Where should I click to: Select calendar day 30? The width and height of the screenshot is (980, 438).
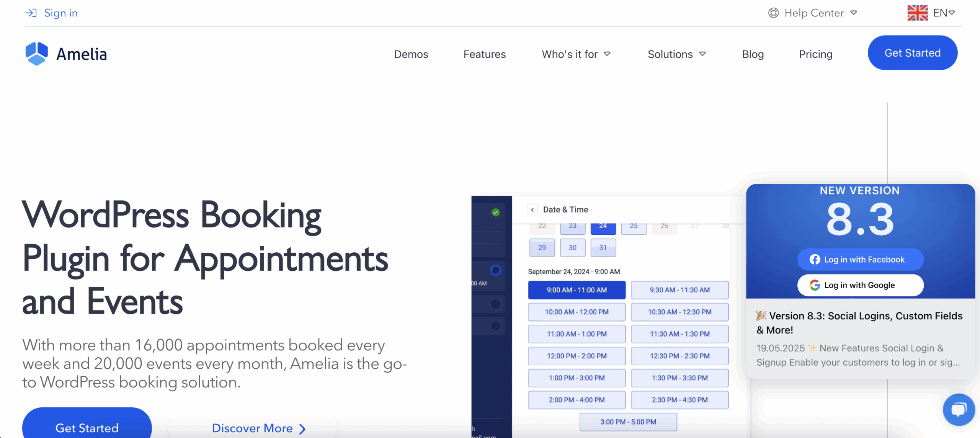coord(572,247)
